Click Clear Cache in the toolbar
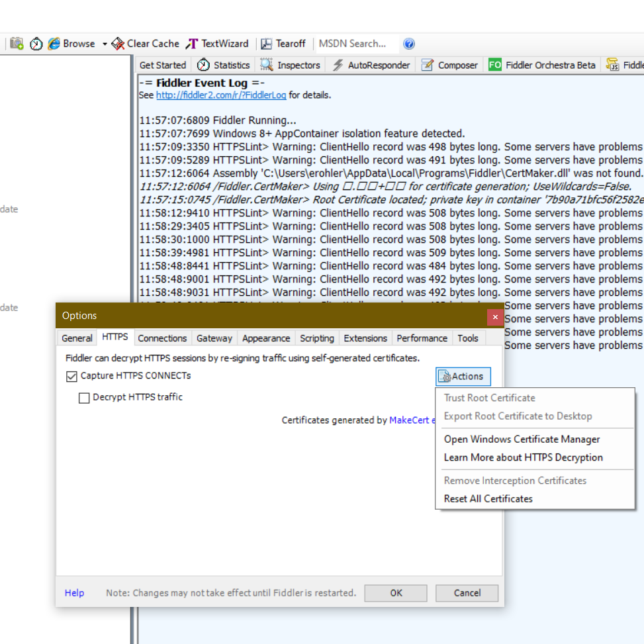644x644 pixels. [146, 44]
